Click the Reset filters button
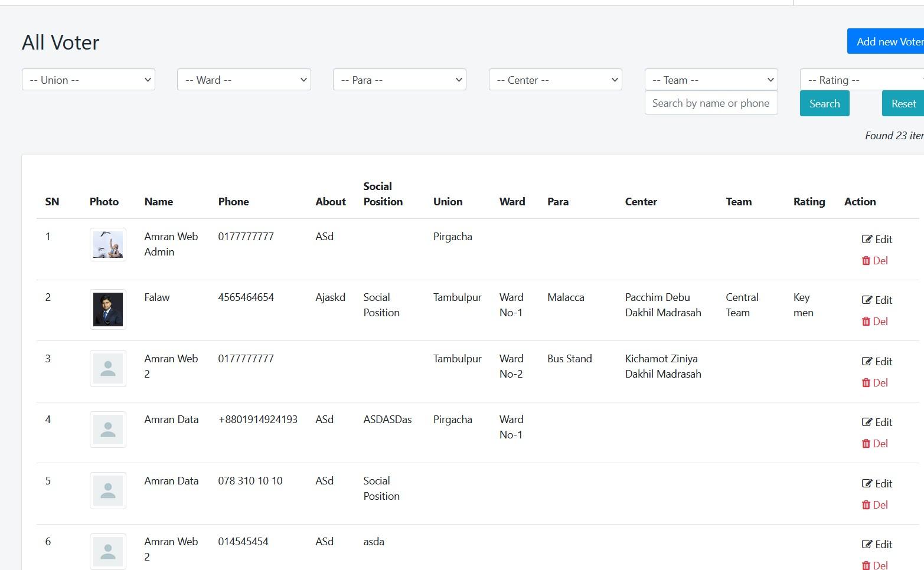 (x=903, y=103)
